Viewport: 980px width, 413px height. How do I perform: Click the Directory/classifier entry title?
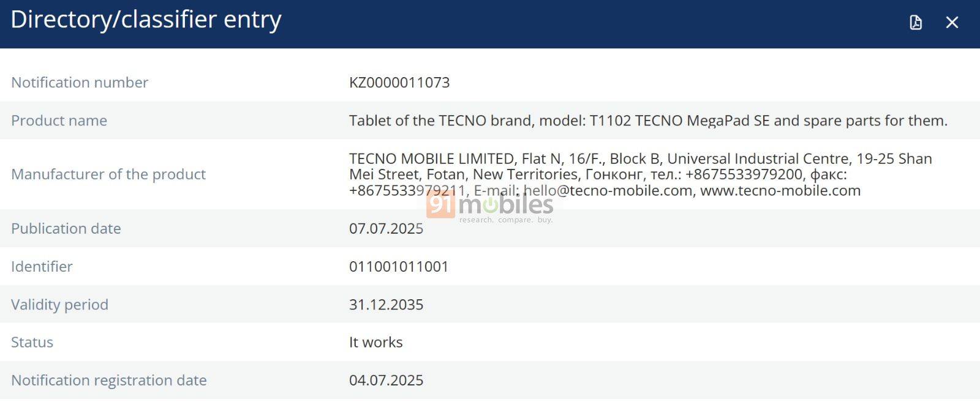tap(146, 20)
